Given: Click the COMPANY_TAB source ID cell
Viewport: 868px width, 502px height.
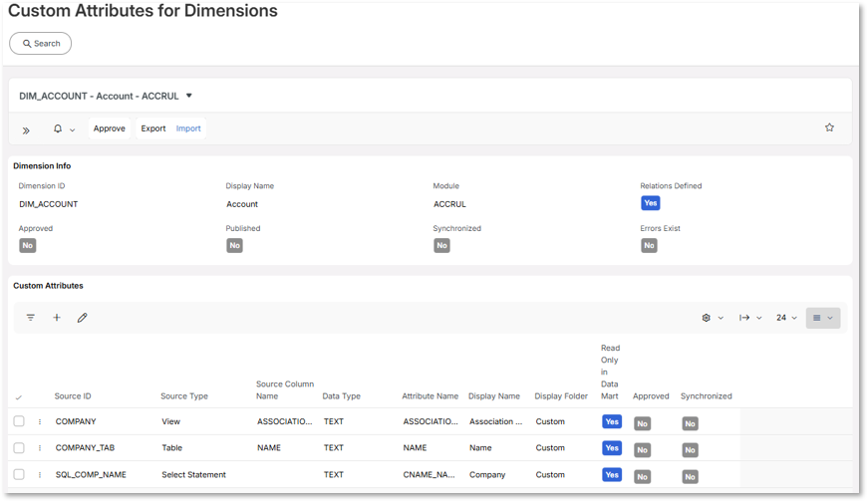Looking at the screenshot, I should 85,448.
